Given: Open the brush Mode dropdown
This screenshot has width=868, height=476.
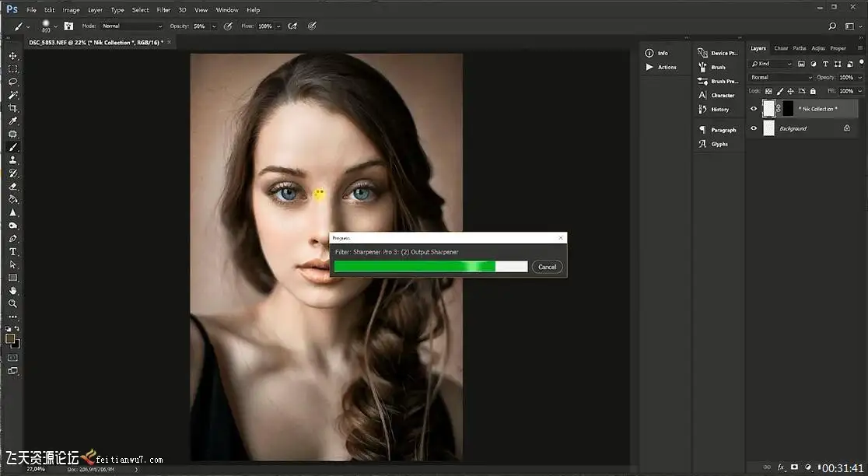Looking at the screenshot, I should click(132, 26).
